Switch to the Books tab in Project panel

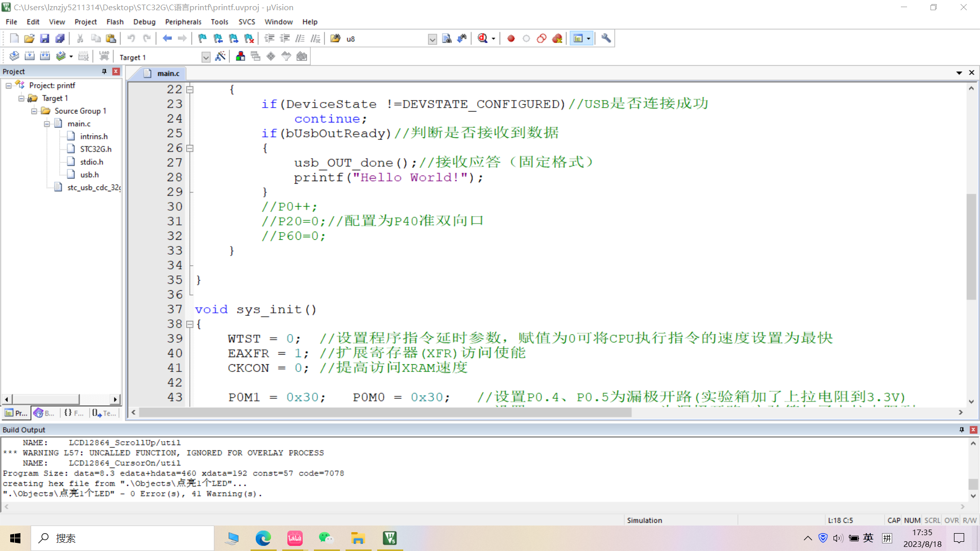click(x=45, y=413)
